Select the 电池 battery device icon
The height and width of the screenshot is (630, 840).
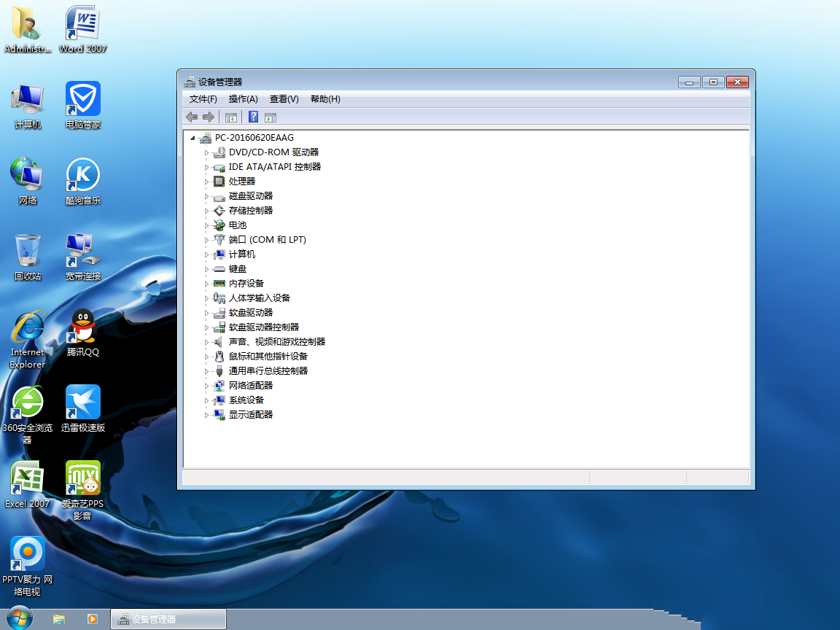tap(219, 225)
